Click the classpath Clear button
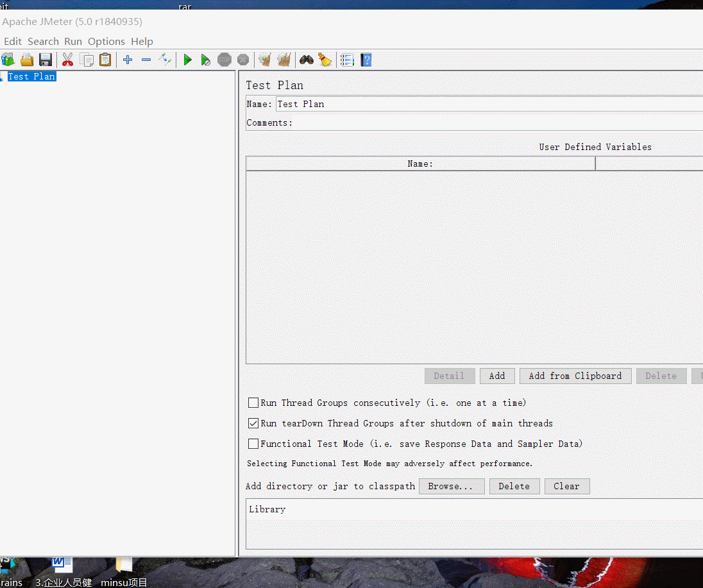 [x=567, y=486]
